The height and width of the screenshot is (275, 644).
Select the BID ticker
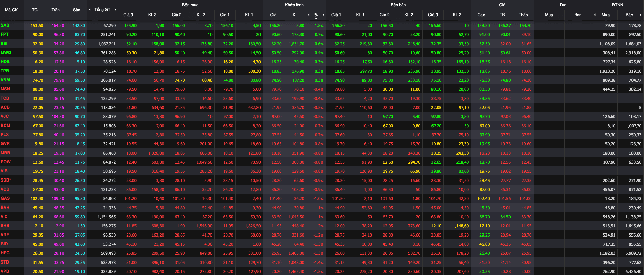pyautogui.click(x=4, y=244)
